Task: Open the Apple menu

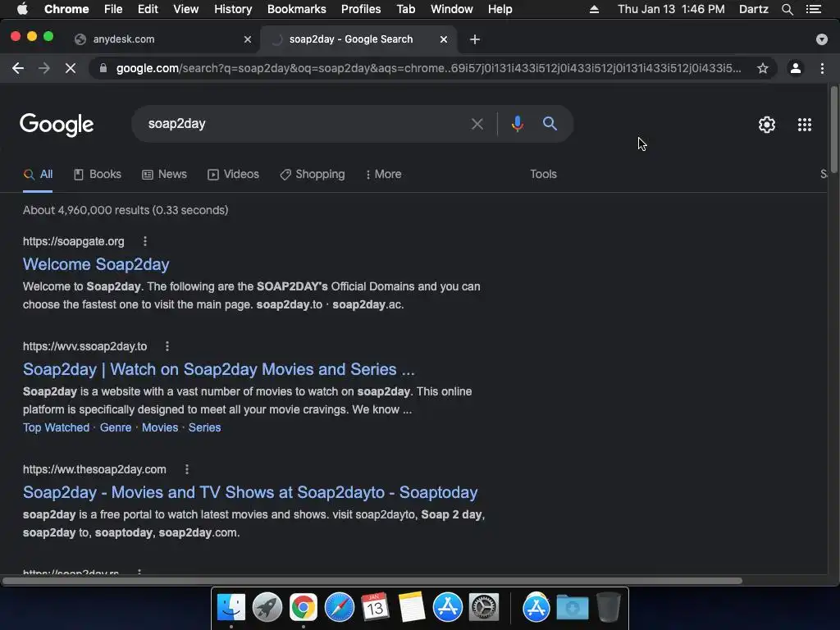Action: [x=22, y=9]
